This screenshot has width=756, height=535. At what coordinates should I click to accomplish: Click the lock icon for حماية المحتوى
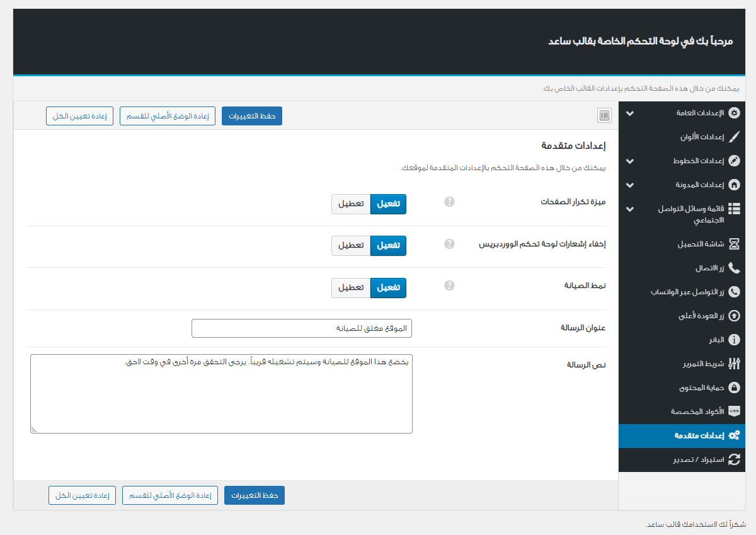point(734,387)
